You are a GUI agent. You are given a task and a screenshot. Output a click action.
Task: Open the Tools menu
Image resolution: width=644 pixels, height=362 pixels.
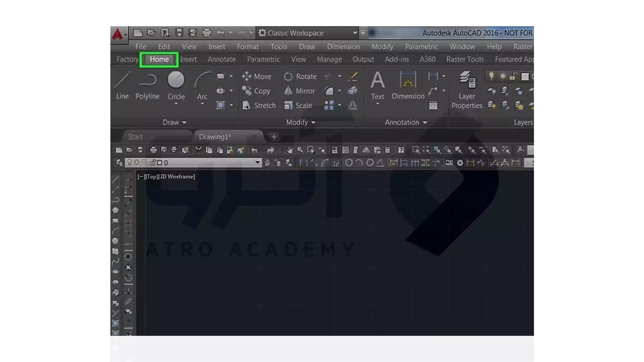click(279, 47)
